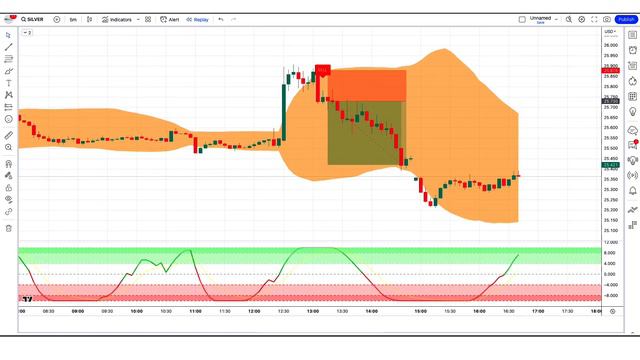Open the ideas lightbulb panel
The image size is (640, 360).
(x=632, y=111)
